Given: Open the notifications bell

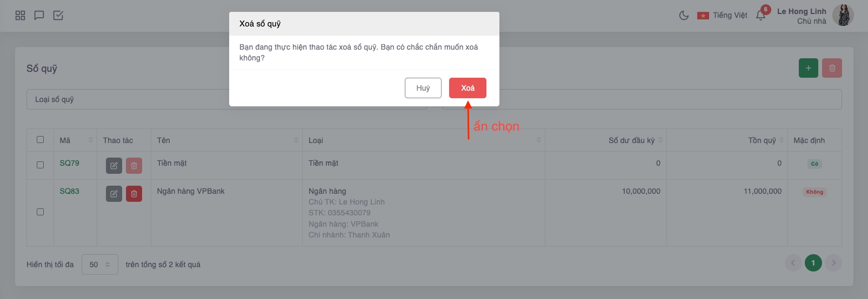Looking at the screenshot, I should 761,15.
